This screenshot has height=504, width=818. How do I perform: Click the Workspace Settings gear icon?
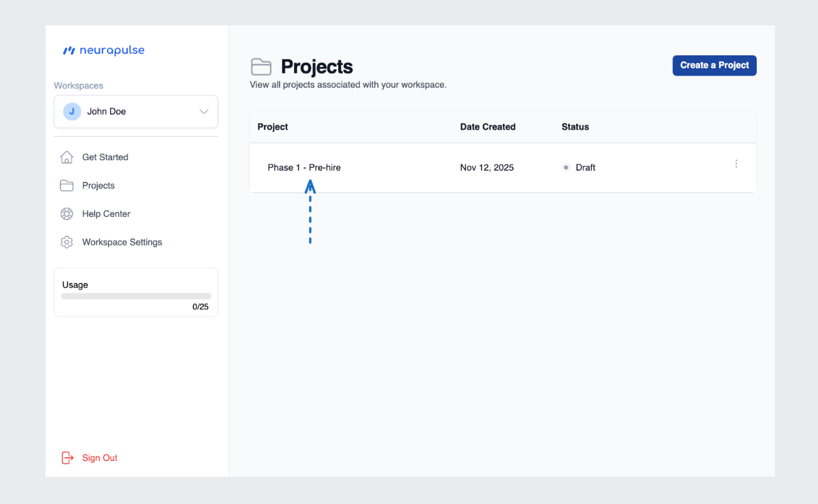tap(66, 242)
